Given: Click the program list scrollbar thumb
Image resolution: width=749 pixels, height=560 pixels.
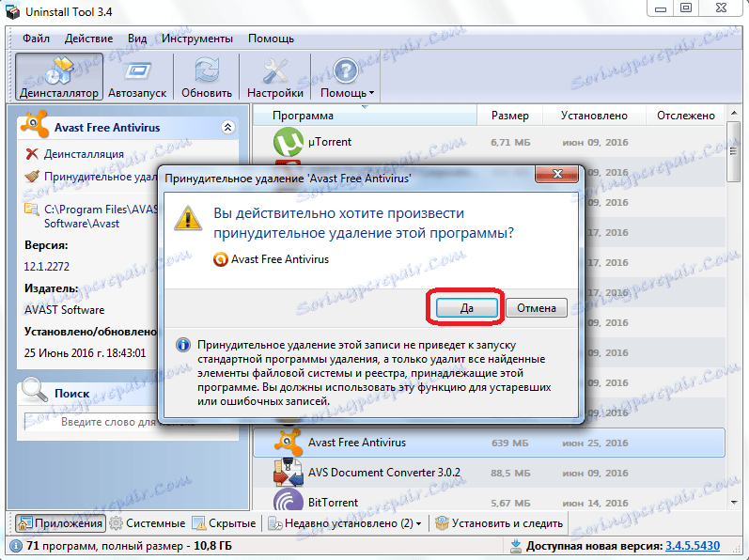Looking at the screenshot, I should click(x=734, y=152).
